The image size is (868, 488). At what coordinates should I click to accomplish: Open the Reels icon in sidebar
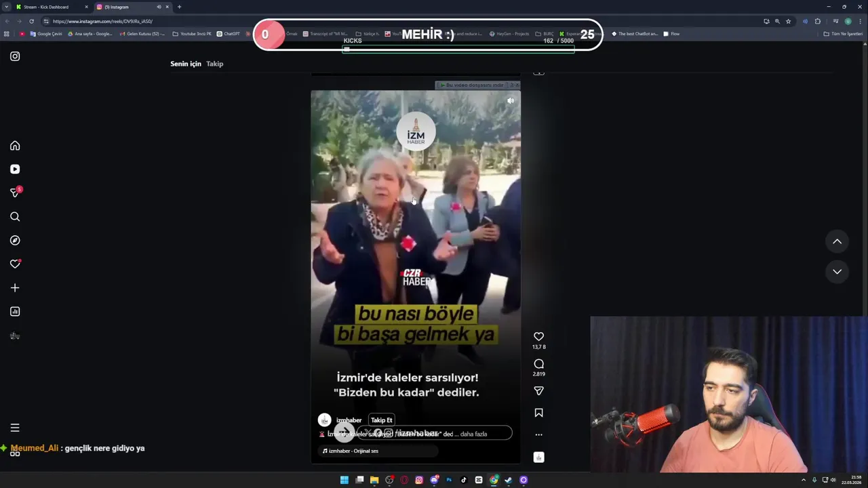coord(15,169)
